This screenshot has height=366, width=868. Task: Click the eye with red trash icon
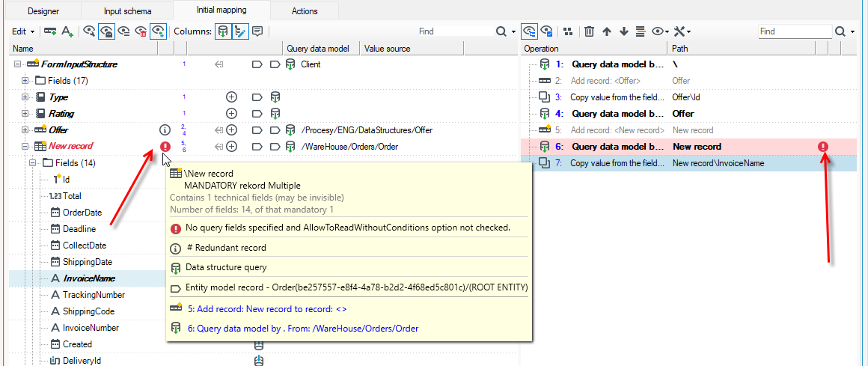[141, 31]
